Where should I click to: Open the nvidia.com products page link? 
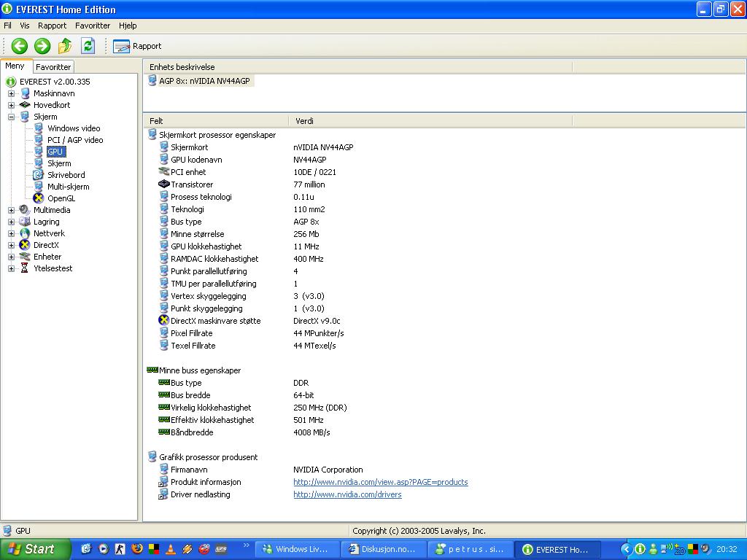tap(381, 482)
